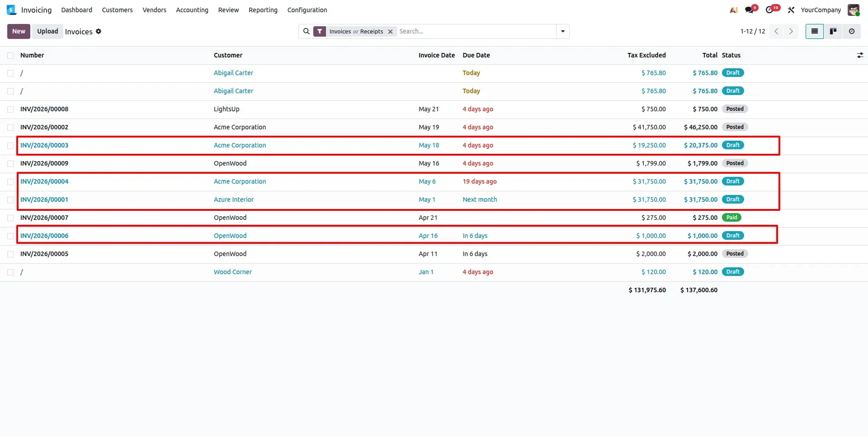The width and height of the screenshot is (868, 437).
Task: Open the Reporting menu
Action: tap(263, 10)
